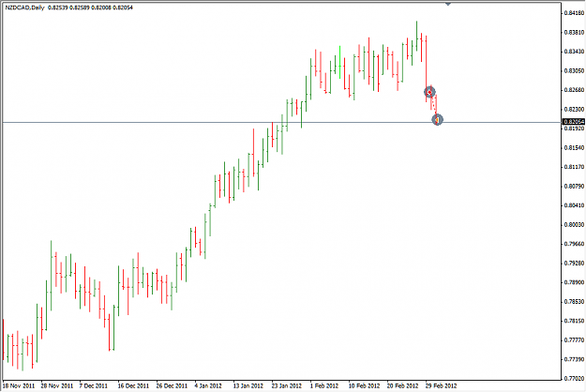The image size is (586, 392).
Task: Click the 0.81540 price axis label
Action: coord(574,147)
